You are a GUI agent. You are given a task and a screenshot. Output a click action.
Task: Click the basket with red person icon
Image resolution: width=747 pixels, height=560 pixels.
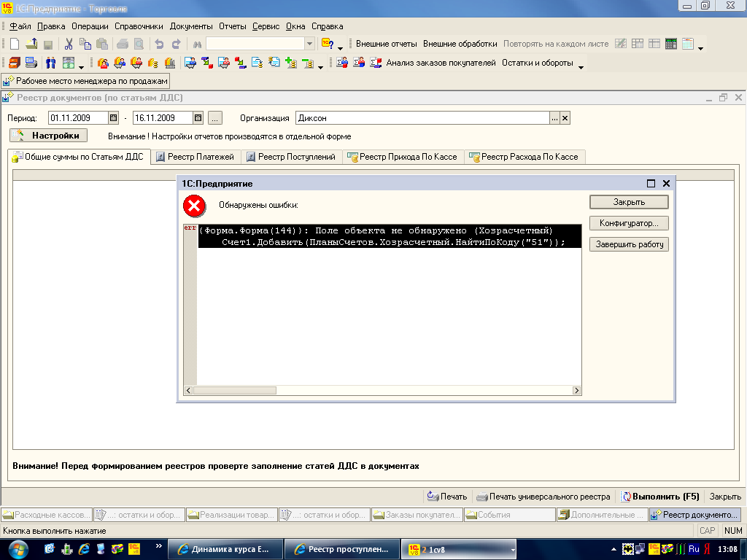(136, 63)
